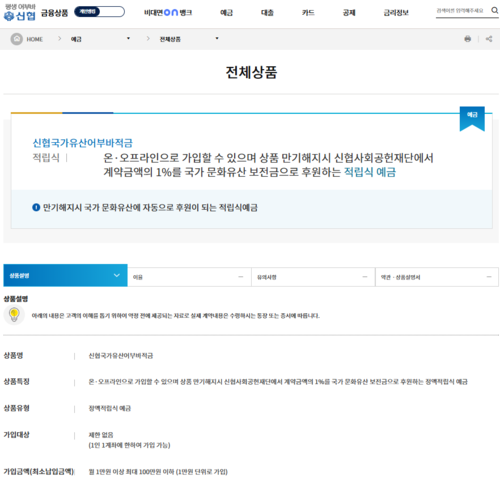This screenshot has height=477, width=500.
Task: Open the 공제 top menu
Action: (x=349, y=13)
